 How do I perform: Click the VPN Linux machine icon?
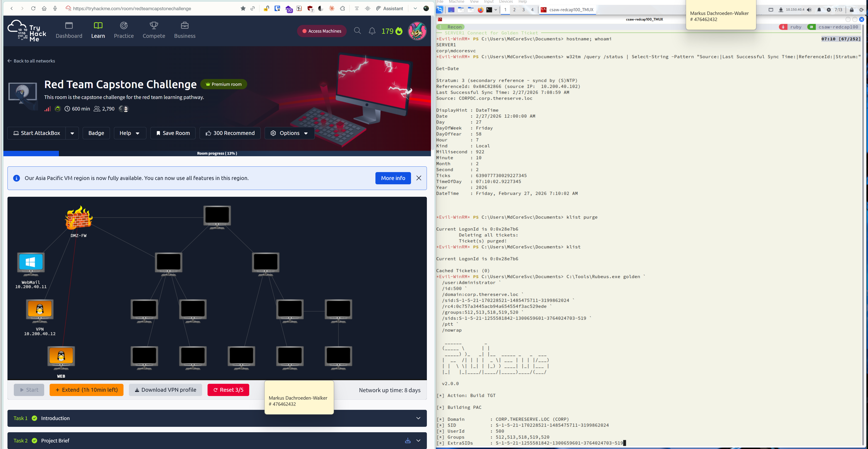(x=40, y=310)
